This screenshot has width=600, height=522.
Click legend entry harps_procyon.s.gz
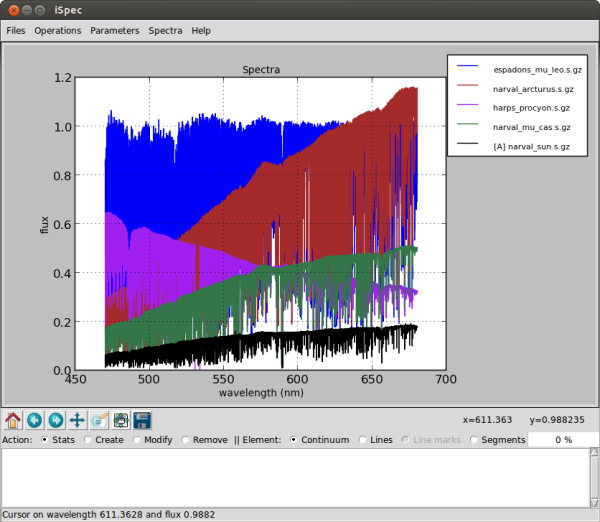pos(531,108)
